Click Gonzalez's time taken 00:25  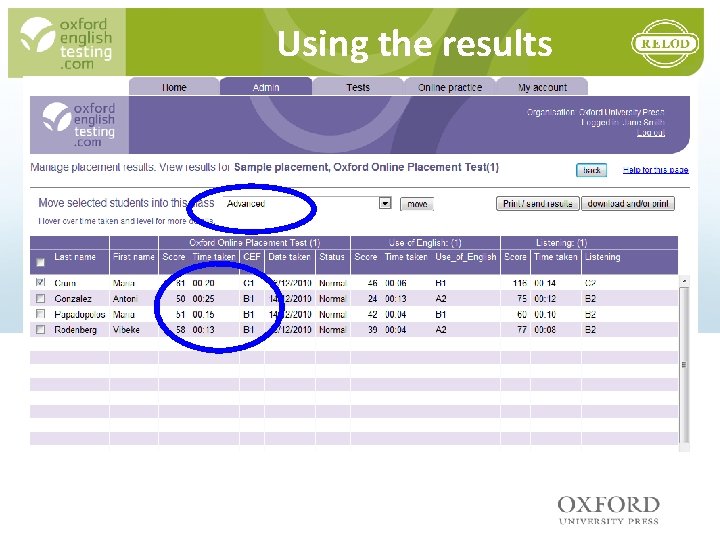(203, 298)
